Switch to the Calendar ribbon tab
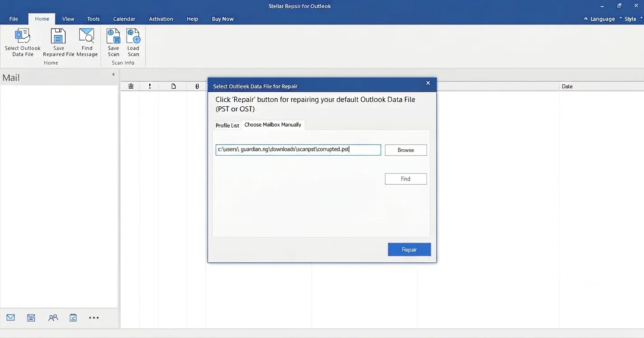The image size is (644, 338). [x=124, y=19]
